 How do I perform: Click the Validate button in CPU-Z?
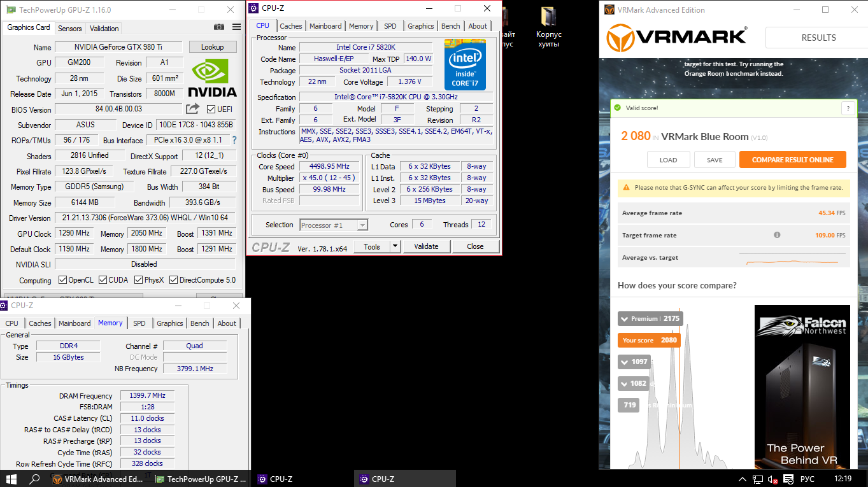[426, 246]
